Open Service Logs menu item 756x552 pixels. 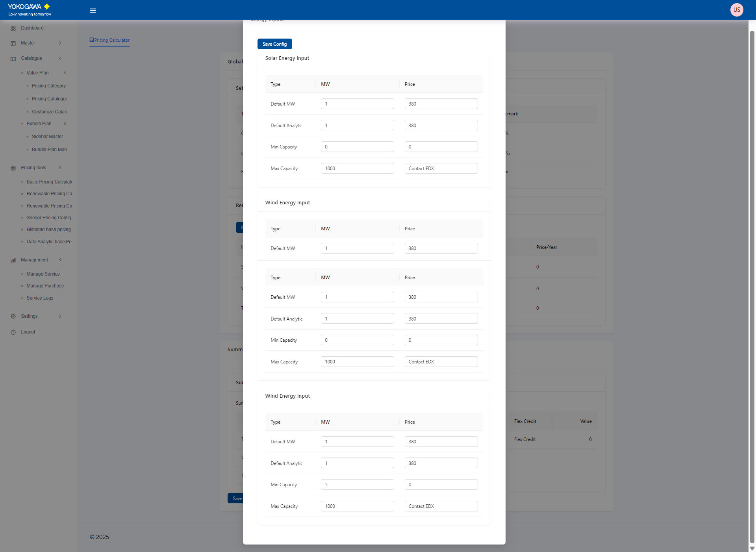click(40, 298)
